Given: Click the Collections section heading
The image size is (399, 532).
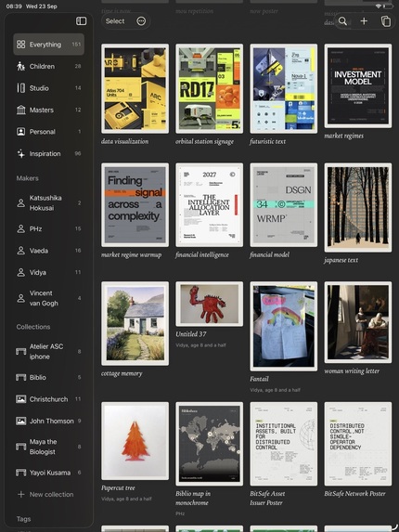Looking at the screenshot, I should (x=33, y=327).
